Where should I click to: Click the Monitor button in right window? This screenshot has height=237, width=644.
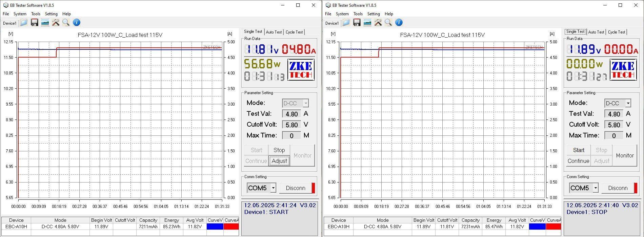pos(625,155)
